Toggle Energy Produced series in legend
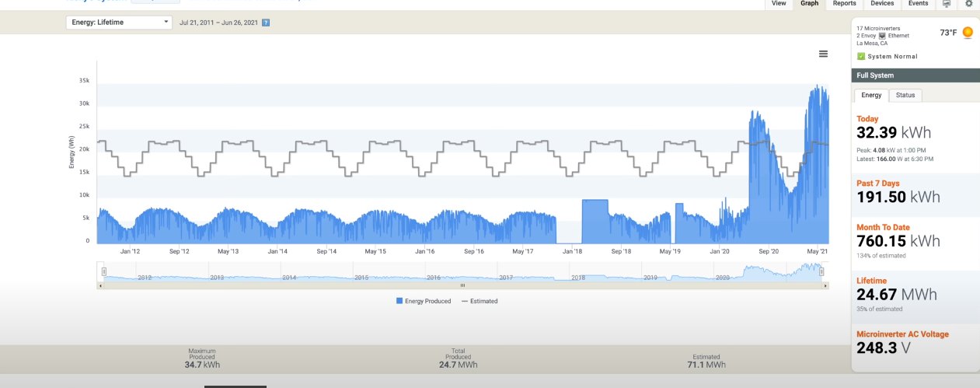 pyautogui.click(x=424, y=301)
